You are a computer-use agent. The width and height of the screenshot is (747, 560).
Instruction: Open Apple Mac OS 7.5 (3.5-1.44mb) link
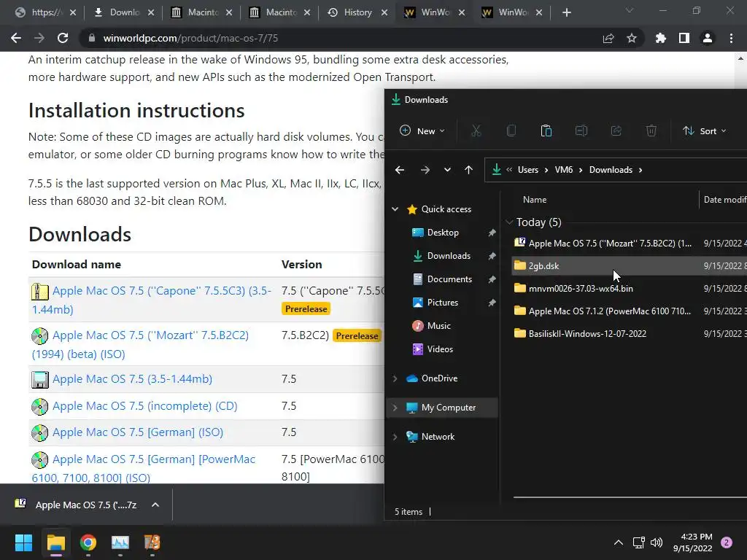(132, 379)
